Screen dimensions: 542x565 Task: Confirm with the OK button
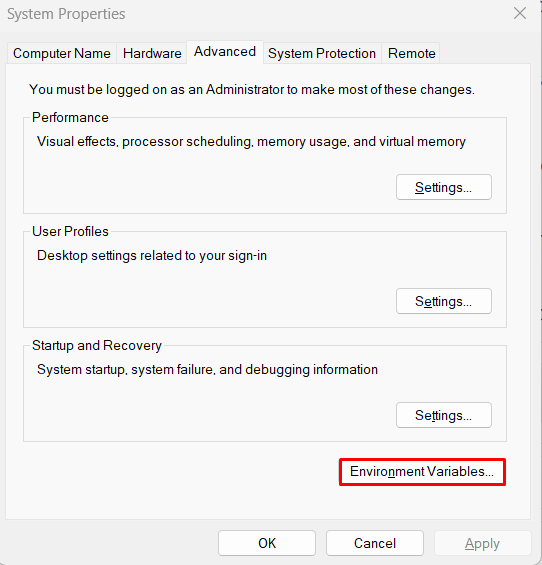point(267,543)
